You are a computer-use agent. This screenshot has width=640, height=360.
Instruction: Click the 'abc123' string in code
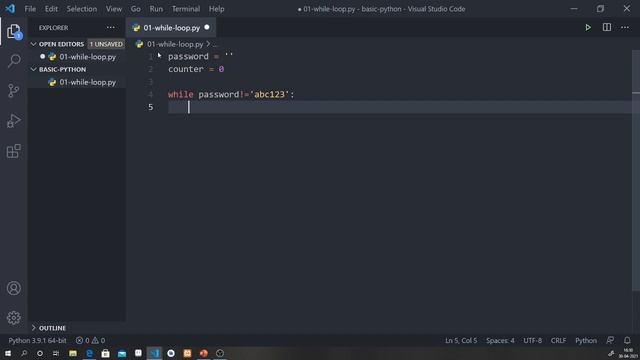coord(269,94)
